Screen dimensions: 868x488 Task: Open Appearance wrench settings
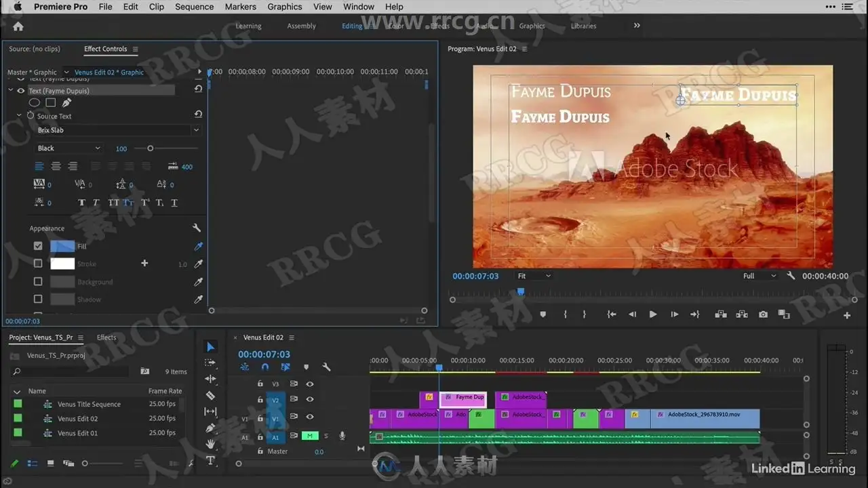(x=197, y=228)
